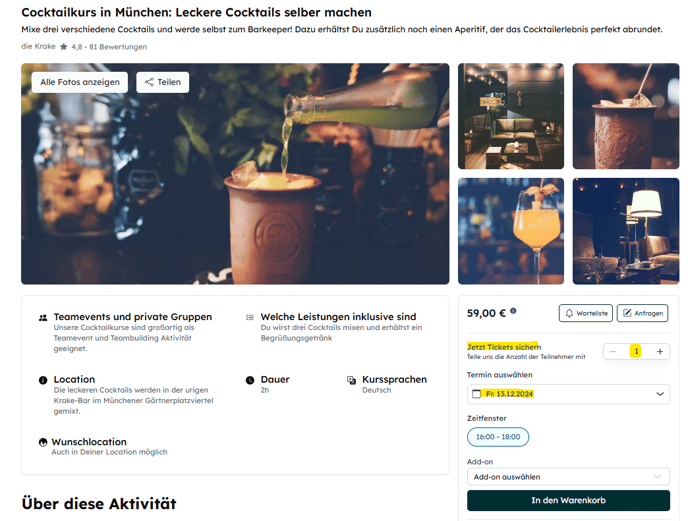
Task: Decrease participant count with minus button
Action: (x=613, y=351)
